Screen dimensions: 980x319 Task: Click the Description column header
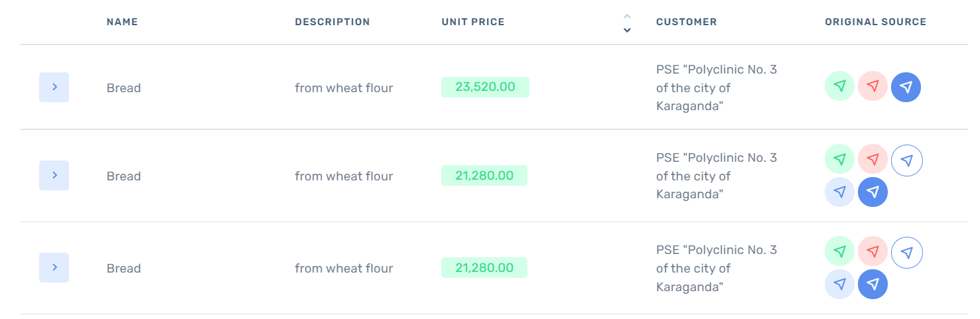pos(332,22)
